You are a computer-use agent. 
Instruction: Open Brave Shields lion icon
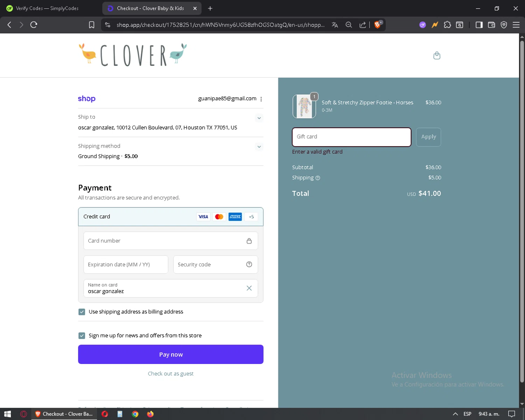coord(378,24)
